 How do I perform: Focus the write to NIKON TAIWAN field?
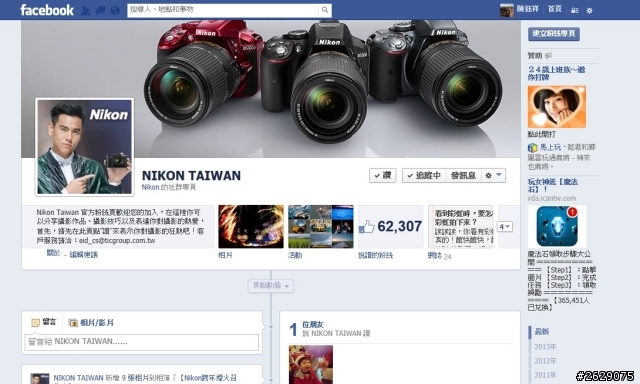tap(141, 342)
